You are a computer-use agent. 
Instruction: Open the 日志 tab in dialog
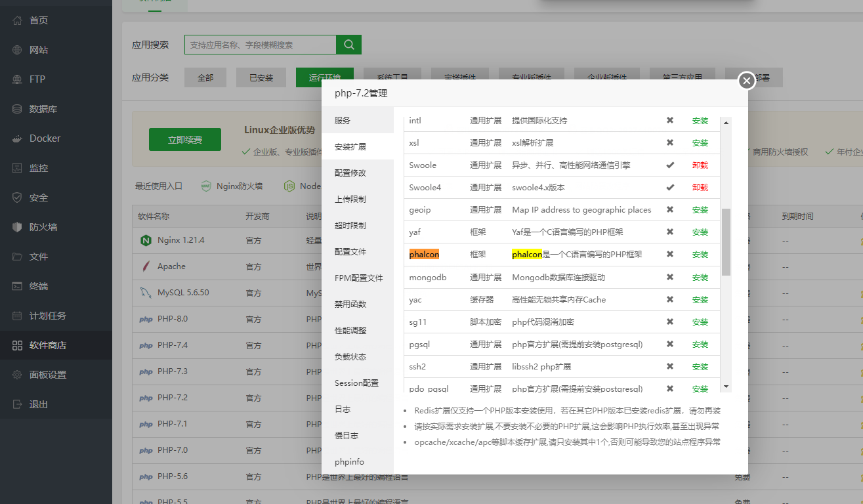(358, 409)
